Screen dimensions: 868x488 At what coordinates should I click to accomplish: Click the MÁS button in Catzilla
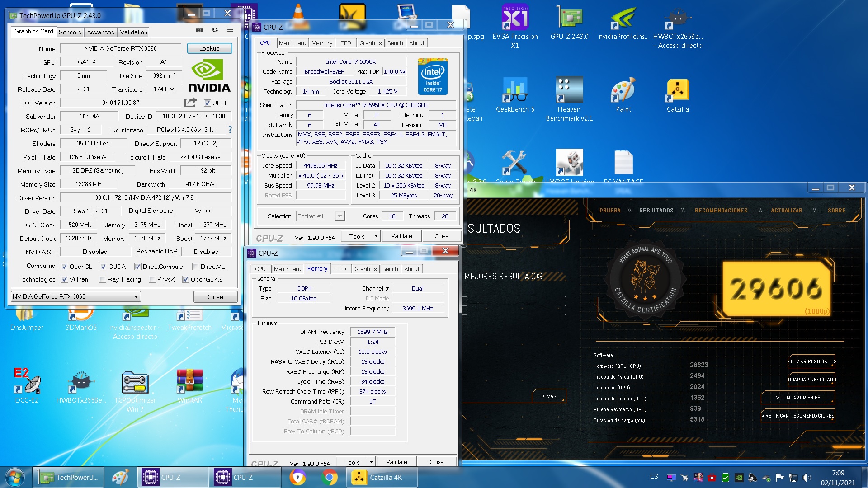point(549,396)
